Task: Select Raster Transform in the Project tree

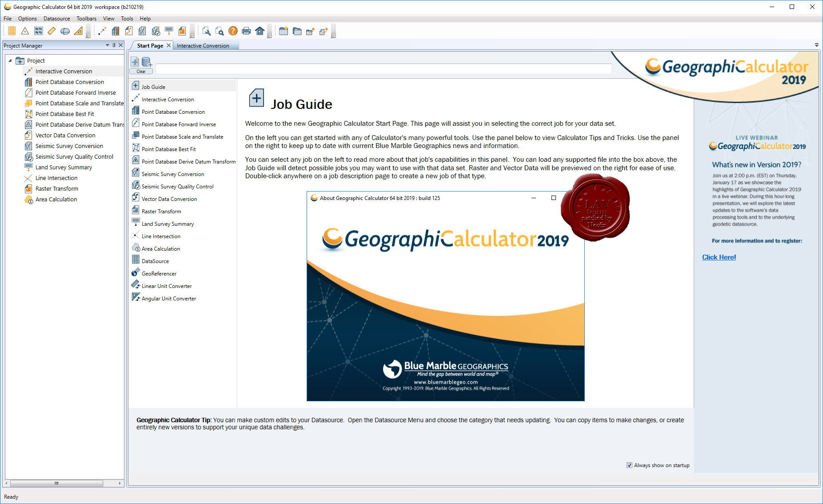Action: click(x=56, y=188)
